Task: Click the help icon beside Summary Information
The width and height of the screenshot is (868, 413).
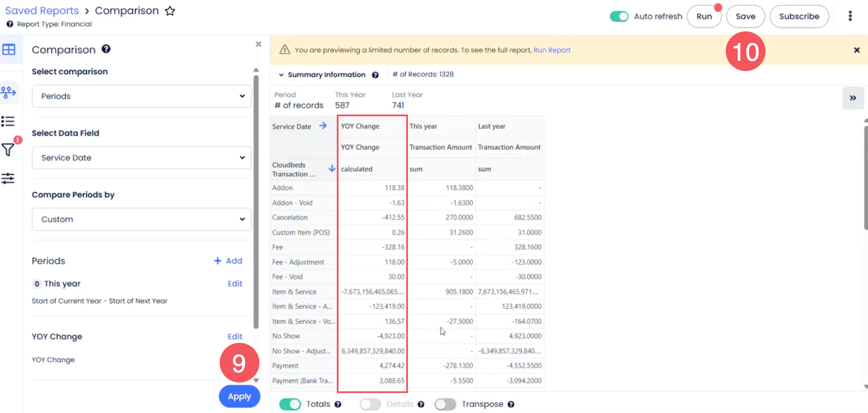Action: click(375, 75)
